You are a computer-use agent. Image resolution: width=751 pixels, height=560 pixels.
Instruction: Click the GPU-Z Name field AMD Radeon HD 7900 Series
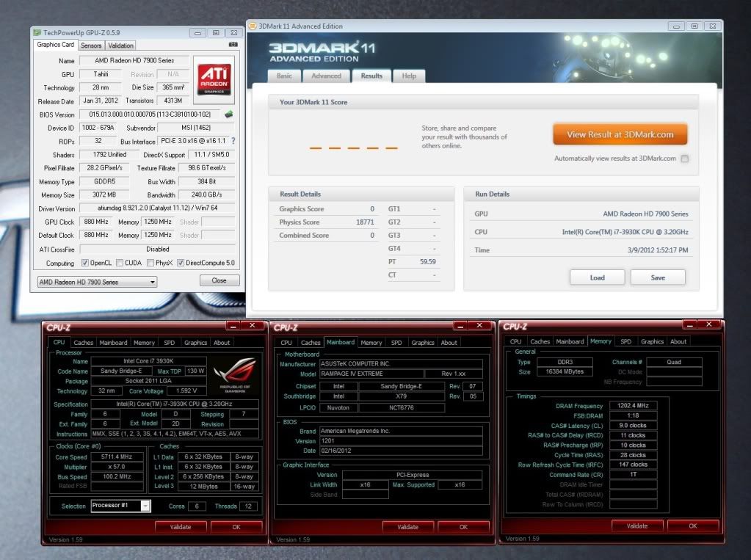click(x=134, y=60)
